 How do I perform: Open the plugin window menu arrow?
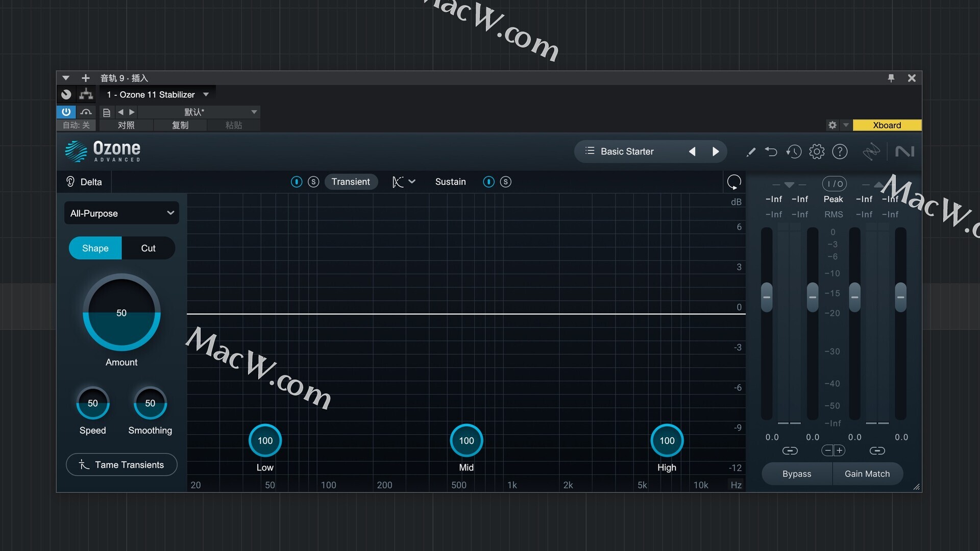[x=65, y=78]
